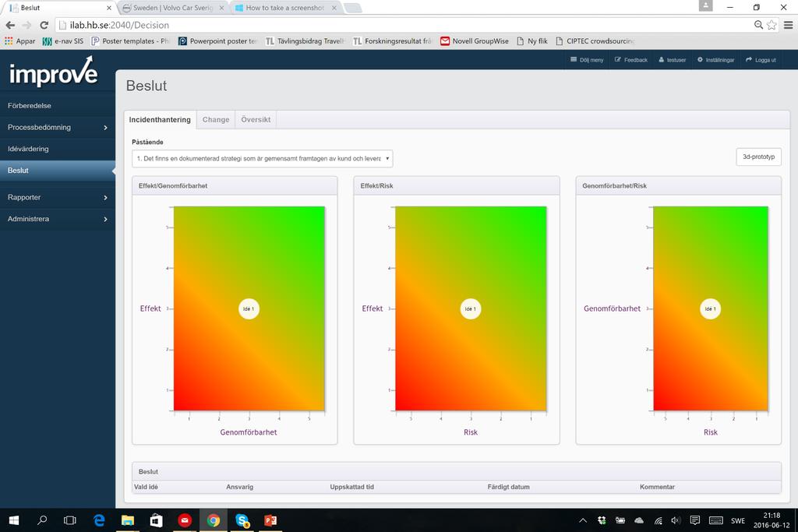798x532 pixels.
Task: Expand the Rapporter sidebar menu
Action: coord(58,197)
